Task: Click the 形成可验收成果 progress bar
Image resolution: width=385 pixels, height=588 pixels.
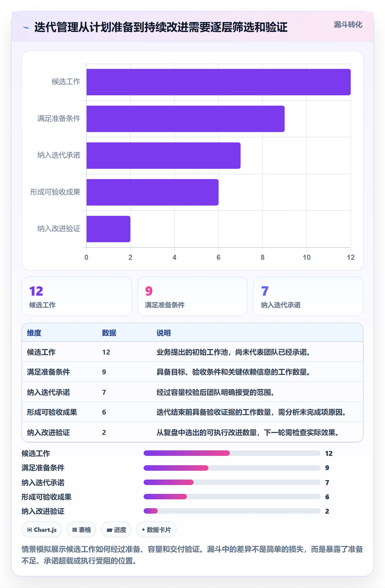Action: tap(232, 497)
